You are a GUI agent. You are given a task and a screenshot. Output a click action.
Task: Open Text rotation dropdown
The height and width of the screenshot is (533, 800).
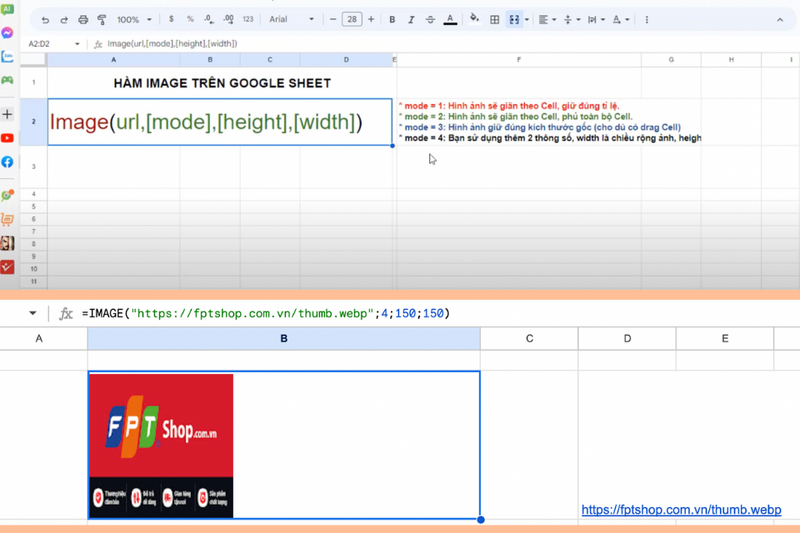pos(620,20)
